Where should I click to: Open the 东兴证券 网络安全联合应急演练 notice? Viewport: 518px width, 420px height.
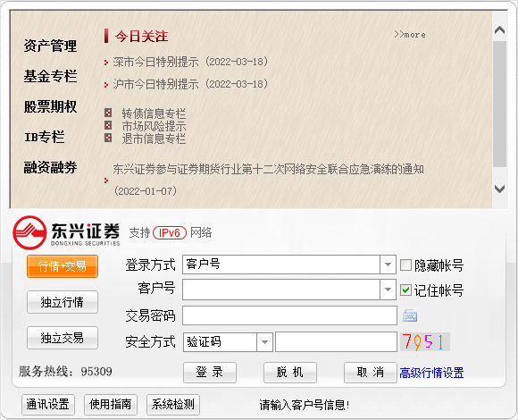click(268, 180)
